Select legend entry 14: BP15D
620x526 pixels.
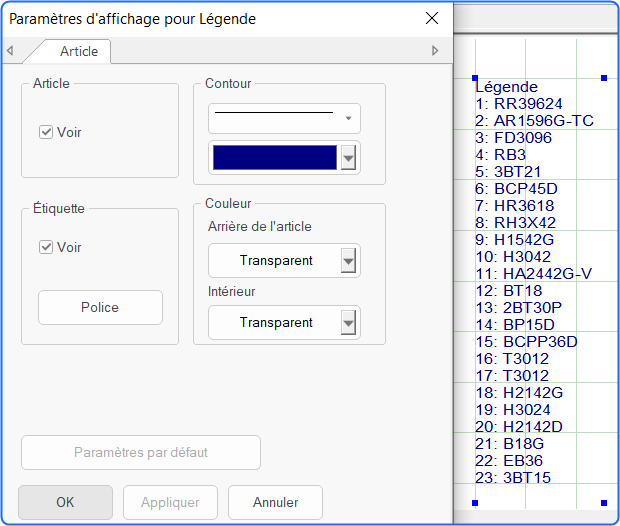point(515,325)
